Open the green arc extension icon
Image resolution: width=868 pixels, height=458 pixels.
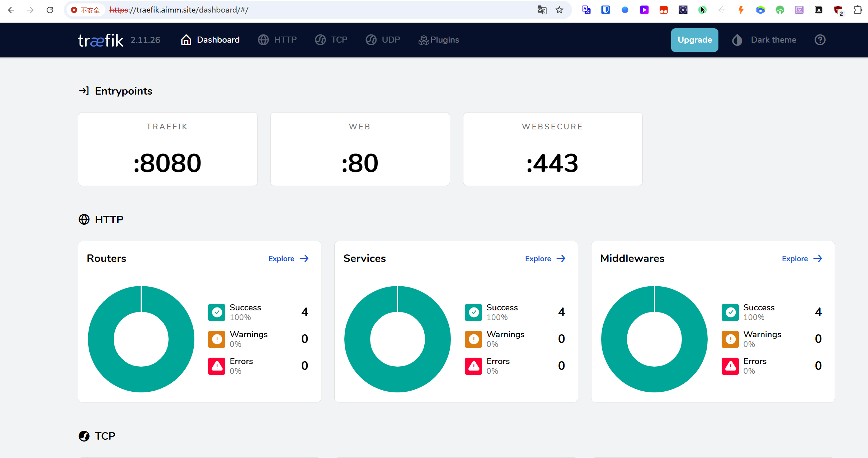click(780, 10)
